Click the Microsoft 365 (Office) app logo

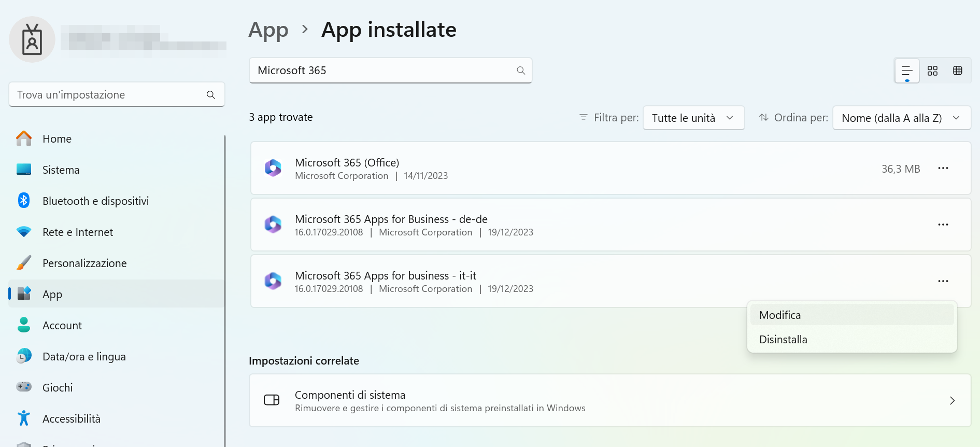[x=273, y=168]
